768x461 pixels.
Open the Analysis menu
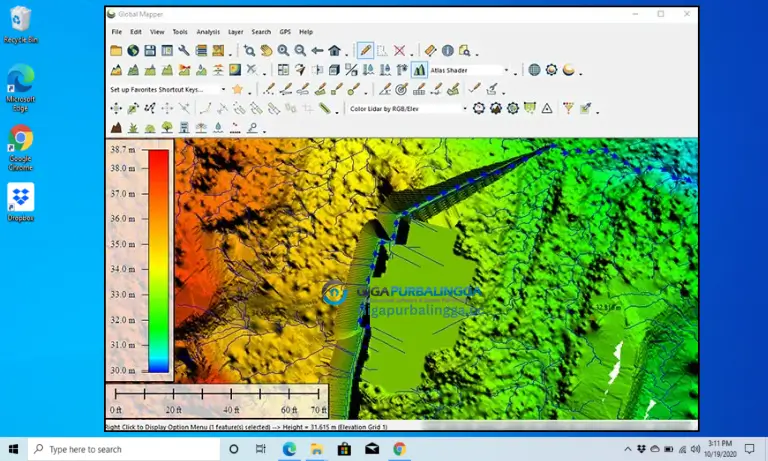208,32
